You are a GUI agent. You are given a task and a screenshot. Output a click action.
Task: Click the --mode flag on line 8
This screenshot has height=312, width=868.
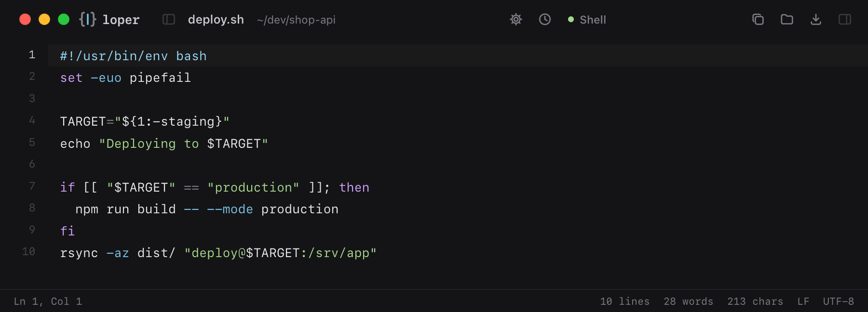click(x=230, y=209)
